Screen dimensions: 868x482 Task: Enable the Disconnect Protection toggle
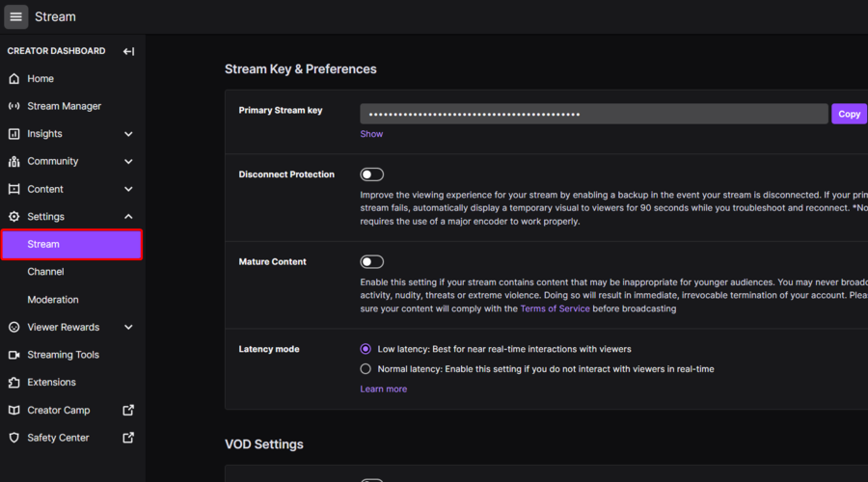point(371,174)
